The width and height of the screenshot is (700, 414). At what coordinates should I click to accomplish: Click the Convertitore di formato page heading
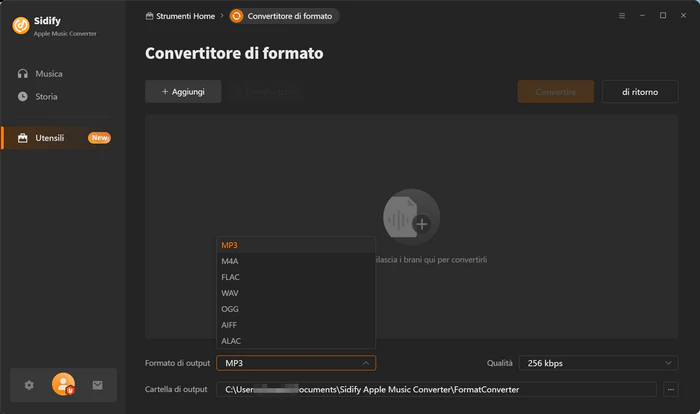[234, 53]
